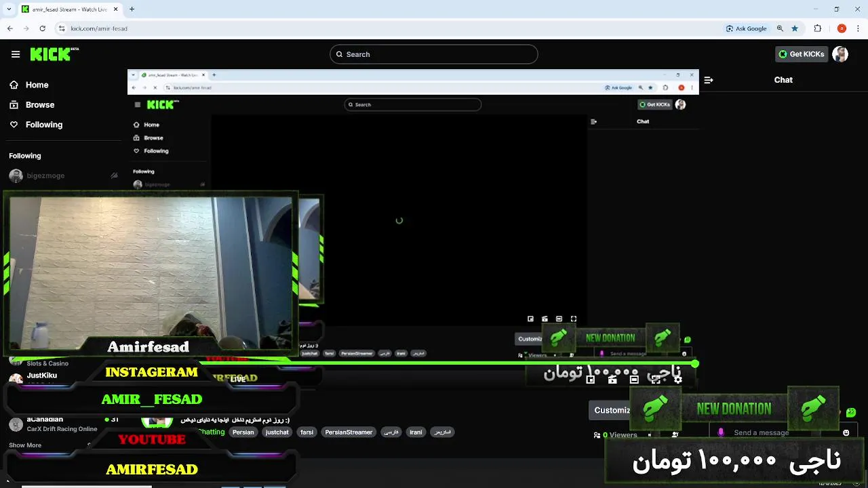The width and height of the screenshot is (868, 488).
Task: Click the Get KICKs button
Action: coord(802,54)
